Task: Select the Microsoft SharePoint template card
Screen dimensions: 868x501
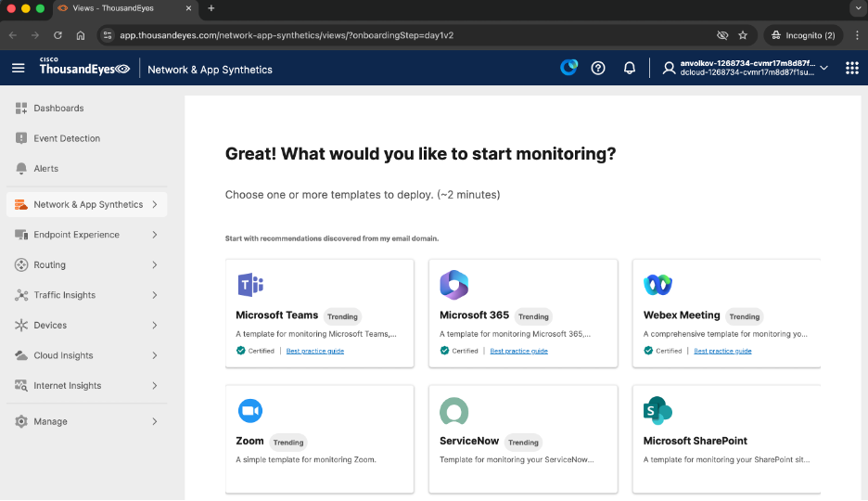Action: coord(726,440)
